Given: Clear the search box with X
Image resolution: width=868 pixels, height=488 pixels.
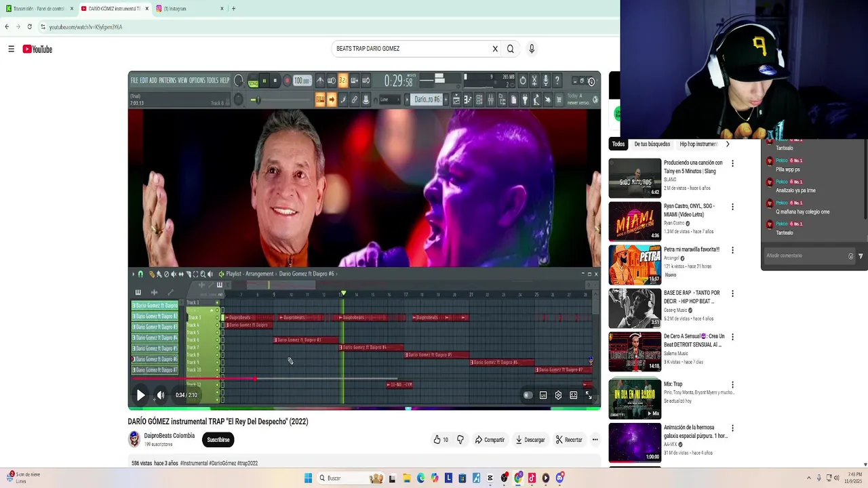Looking at the screenshot, I should (x=495, y=49).
